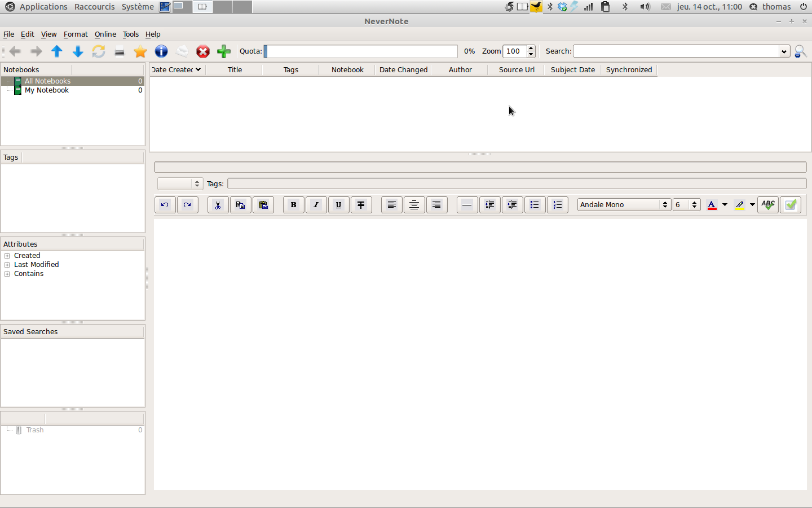This screenshot has height=508, width=812.
Task: Open the highlight color dropdown arrow
Action: coord(752,205)
